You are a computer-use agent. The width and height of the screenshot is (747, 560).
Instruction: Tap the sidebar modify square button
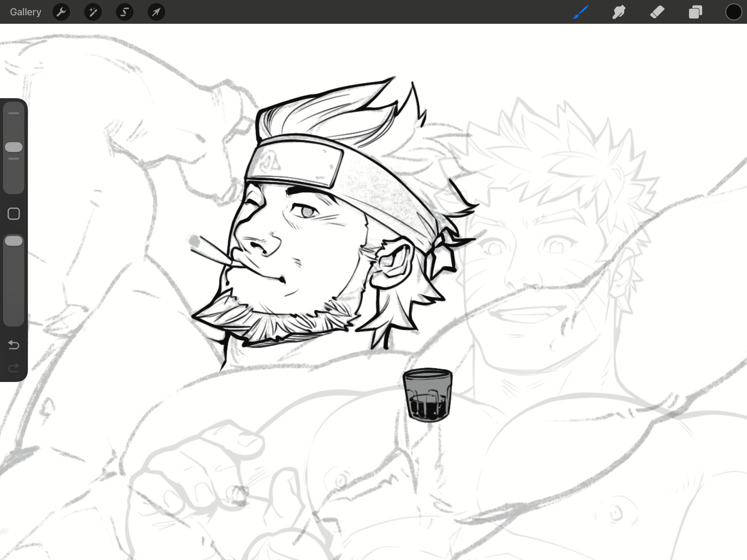[x=14, y=214]
